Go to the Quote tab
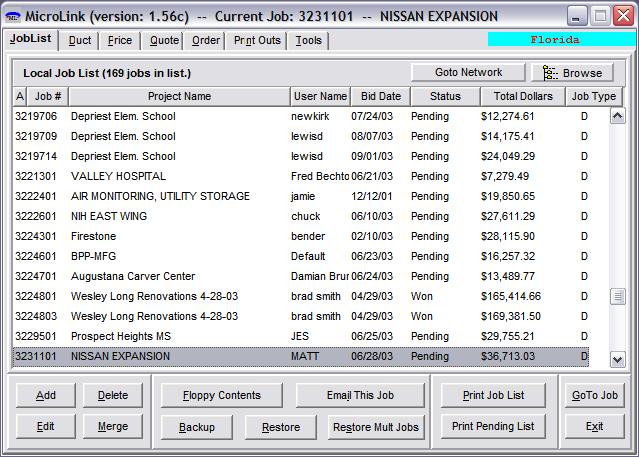The image size is (639, 457). 164,40
